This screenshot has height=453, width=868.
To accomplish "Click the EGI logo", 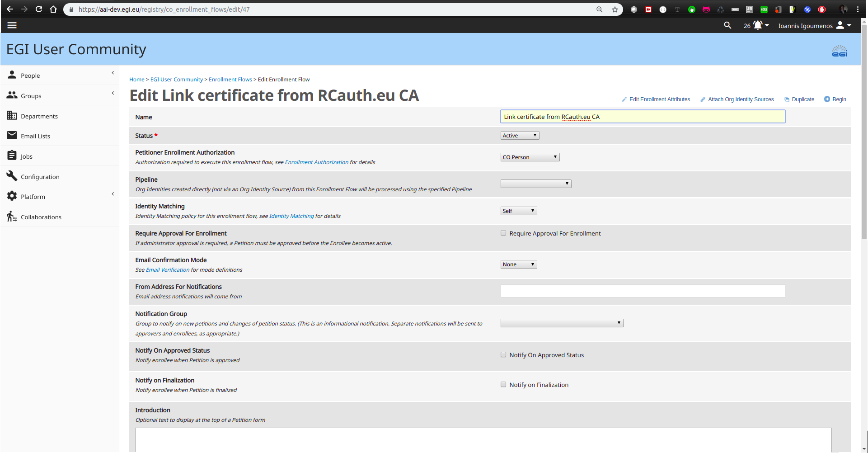I will point(840,51).
